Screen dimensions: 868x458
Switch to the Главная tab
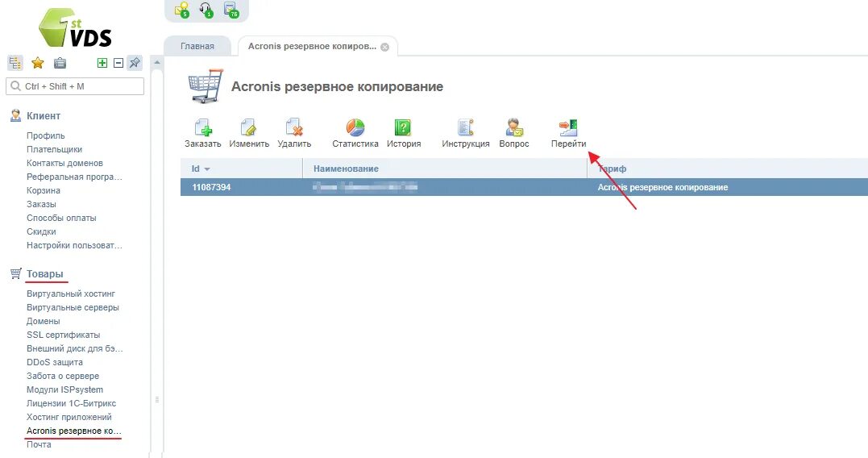pyautogui.click(x=197, y=47)
